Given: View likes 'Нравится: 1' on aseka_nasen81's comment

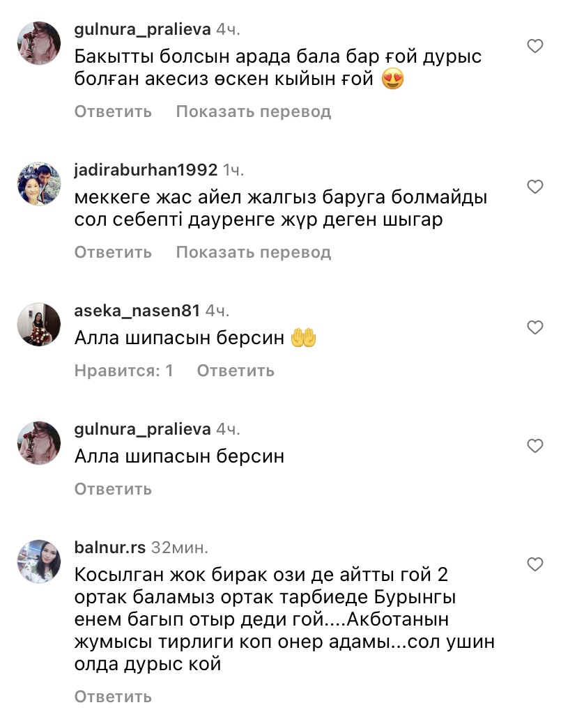Looking at the screenshot, I should click(123, 371).
